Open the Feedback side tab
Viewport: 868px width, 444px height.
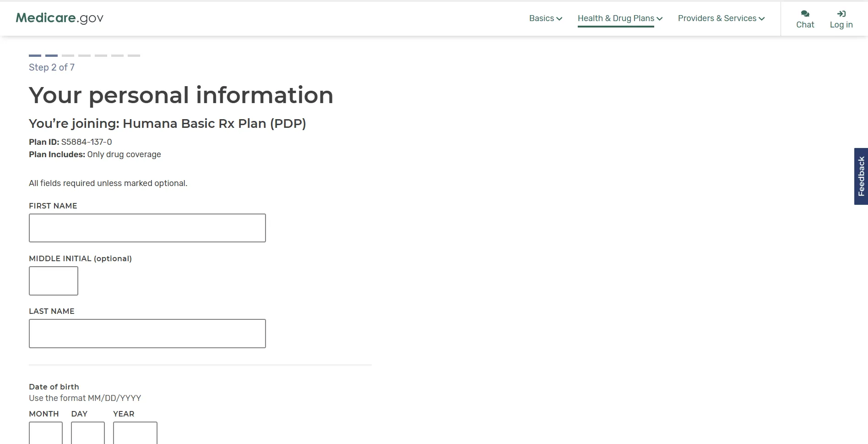tap(861, 176)
